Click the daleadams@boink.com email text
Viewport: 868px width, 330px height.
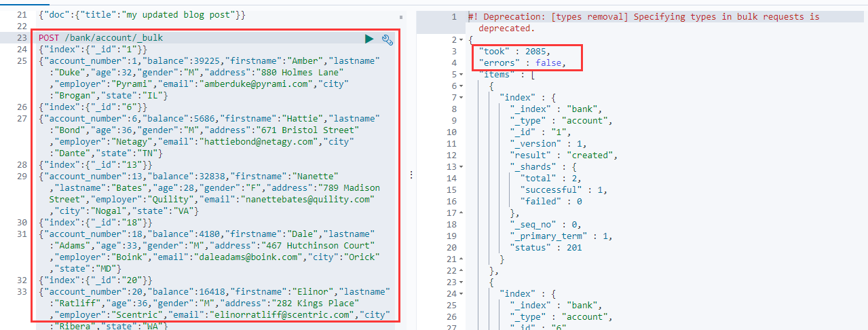click(248, 257)
